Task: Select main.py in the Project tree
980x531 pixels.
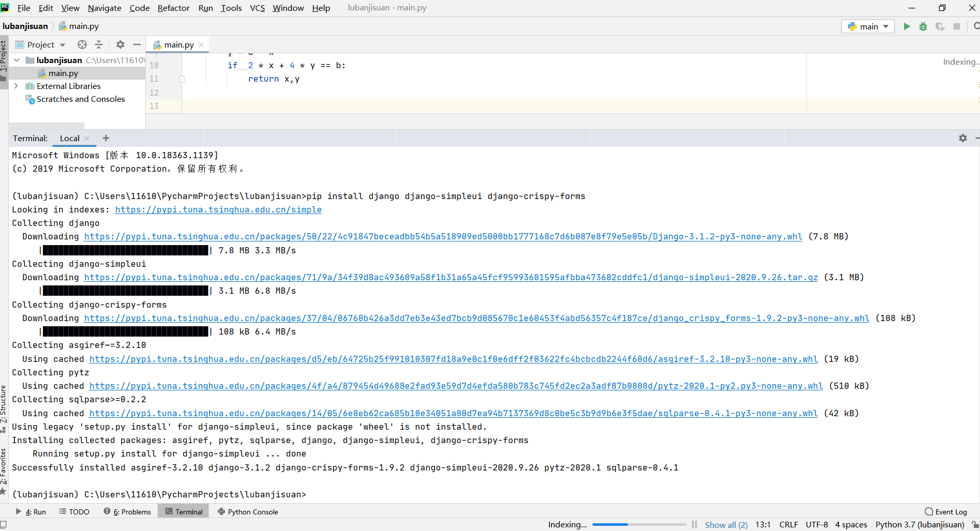Action: 63,73
